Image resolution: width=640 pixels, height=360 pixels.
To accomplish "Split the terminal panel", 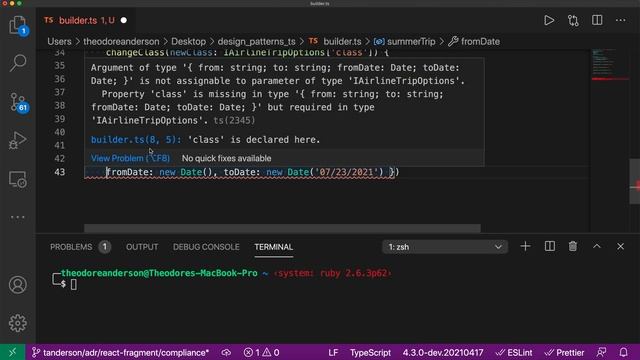I will pyautogui.click(x=550, y=247).
